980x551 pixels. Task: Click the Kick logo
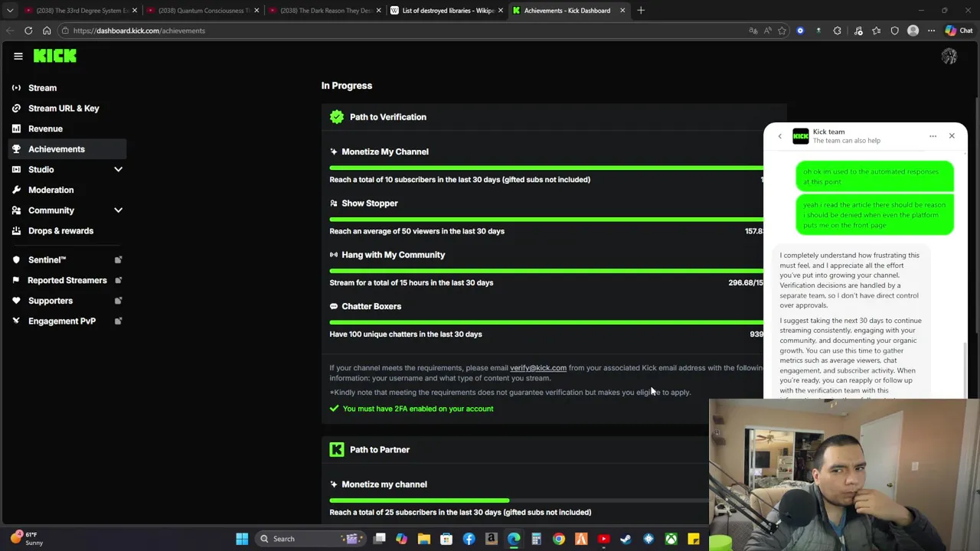point(55,56)
